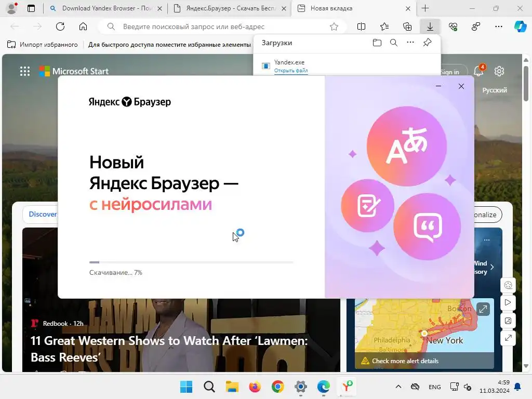The width and height of the screenshot is (532, 399).
Task: Add this page to favorites star
Action: (x=334, y=26)
